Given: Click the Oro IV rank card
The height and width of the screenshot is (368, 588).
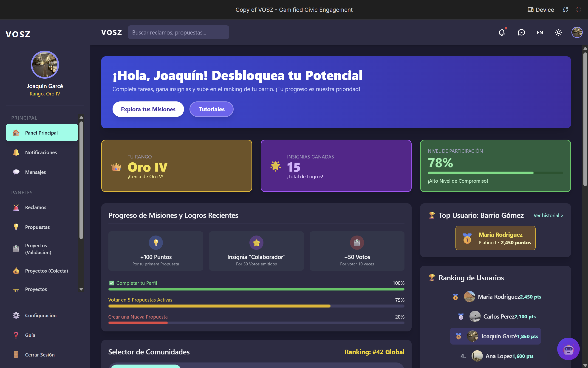Looking at the screenshot, I should [177, 166].
